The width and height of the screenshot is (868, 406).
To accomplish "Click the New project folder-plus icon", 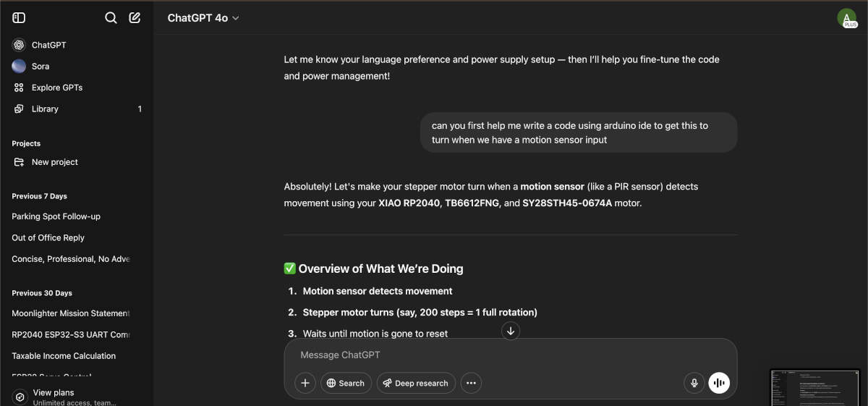I will [x=19, y=162].
